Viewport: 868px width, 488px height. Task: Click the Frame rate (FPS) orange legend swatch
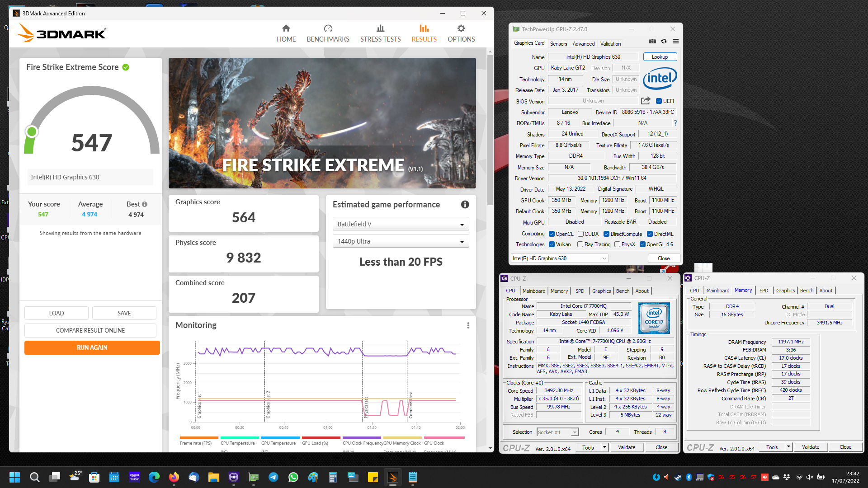pyautogui.click(x=199, y=437)
